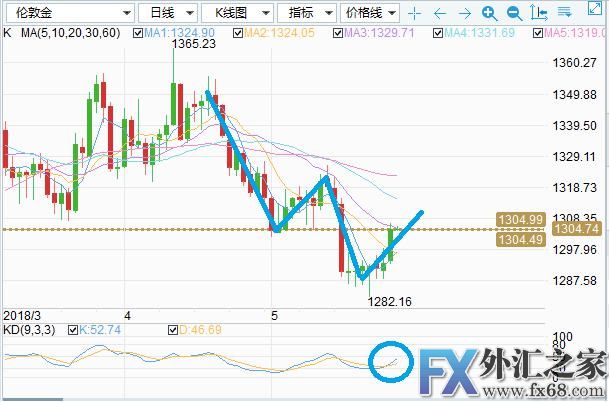This screenshot has height=402, width=609.
Task: Click the left arrow to scroll back
Action: point(441,13)
